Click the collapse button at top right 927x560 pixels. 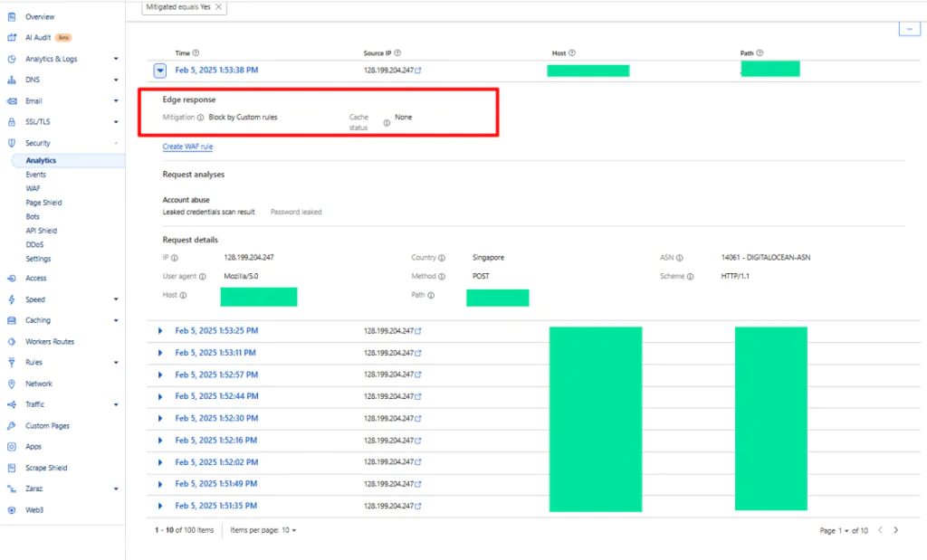[x=909, y=28]
